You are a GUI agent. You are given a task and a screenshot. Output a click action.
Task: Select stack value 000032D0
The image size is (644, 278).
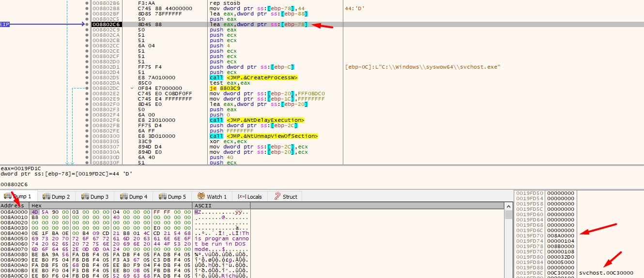[x=561, y=257]
